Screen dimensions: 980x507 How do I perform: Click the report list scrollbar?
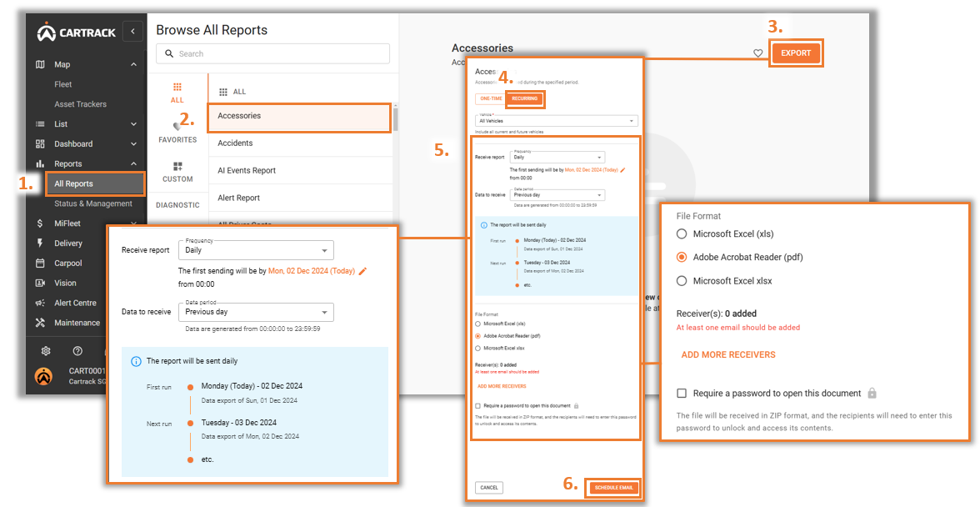point(395,118)
